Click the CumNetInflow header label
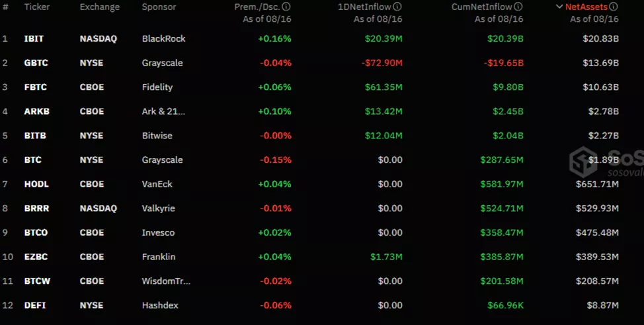The height and width of the screenshot is (325, 644). (x=482, y=7)
